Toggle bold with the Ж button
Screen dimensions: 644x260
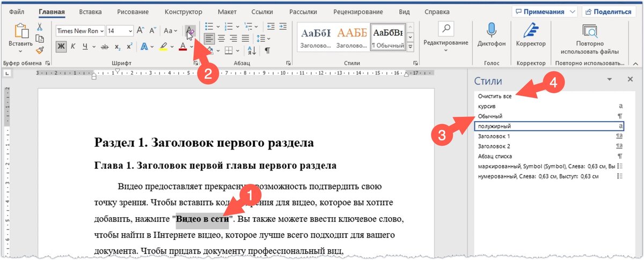click(61, 47)
